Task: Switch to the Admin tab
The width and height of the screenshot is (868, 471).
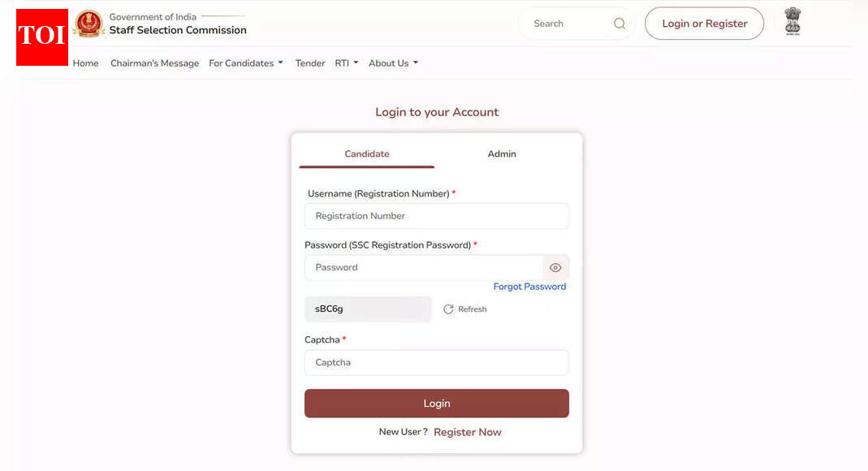Action: click(502, 153)
